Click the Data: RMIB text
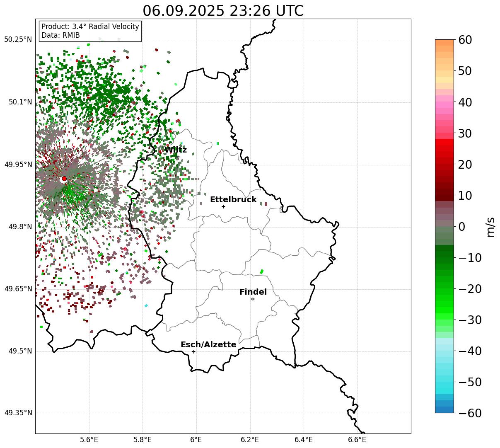This screenshot has width=500, height=448. pyautogui.click(x=60, y=36)
